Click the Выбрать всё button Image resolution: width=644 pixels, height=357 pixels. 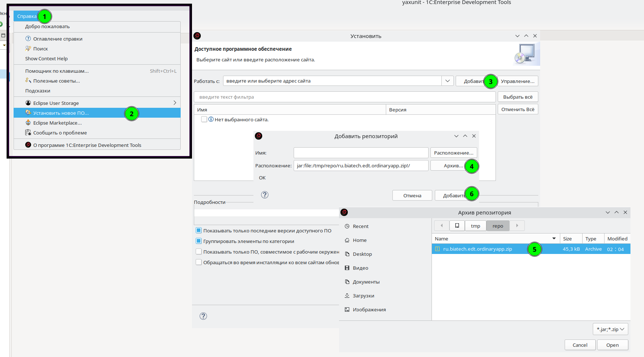(518, 97)
